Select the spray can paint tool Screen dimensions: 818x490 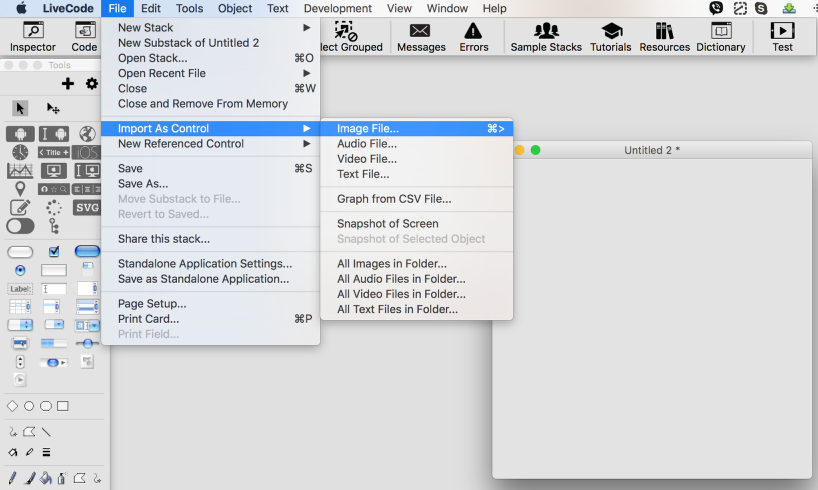62,477
